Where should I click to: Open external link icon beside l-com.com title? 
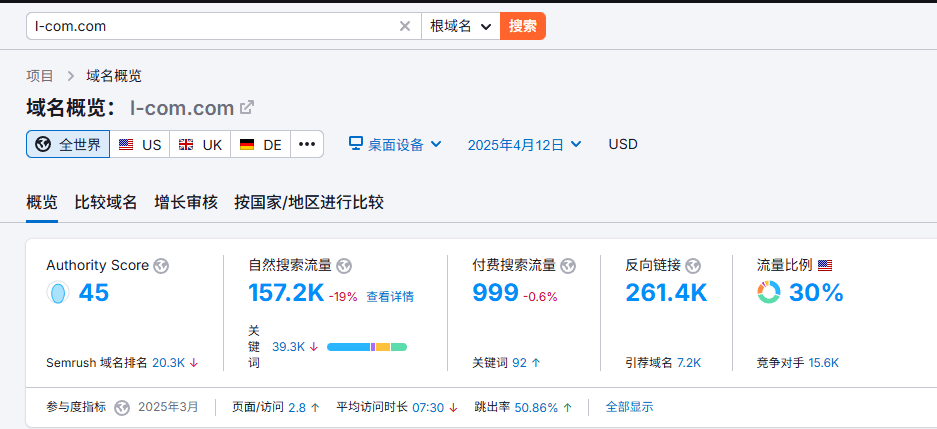click(x=247, y=108)
